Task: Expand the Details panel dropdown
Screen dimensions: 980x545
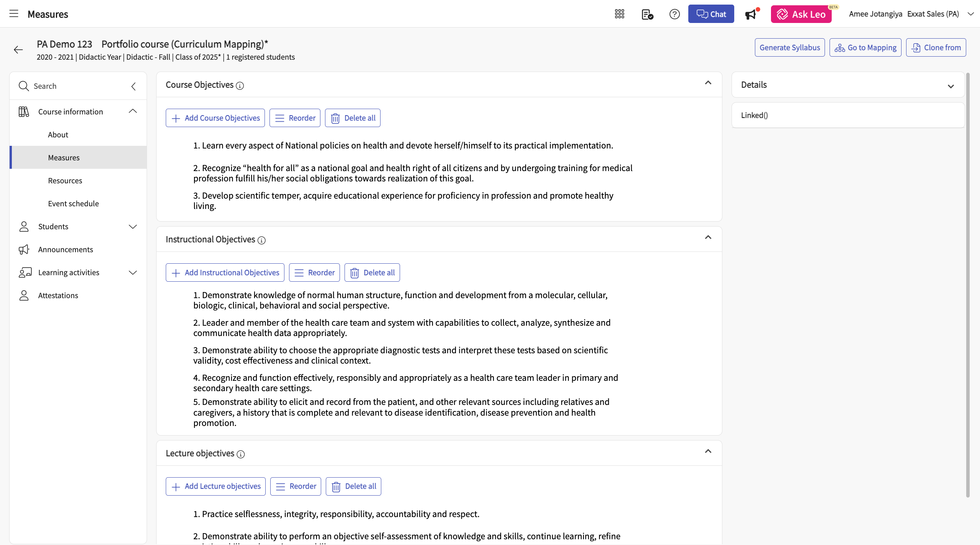Action: 951,86
